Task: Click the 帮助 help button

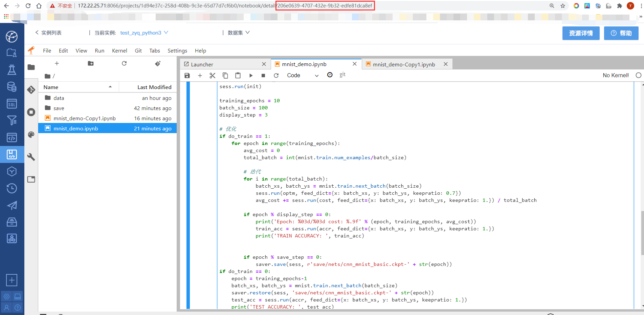Action: tap(621, 33)
